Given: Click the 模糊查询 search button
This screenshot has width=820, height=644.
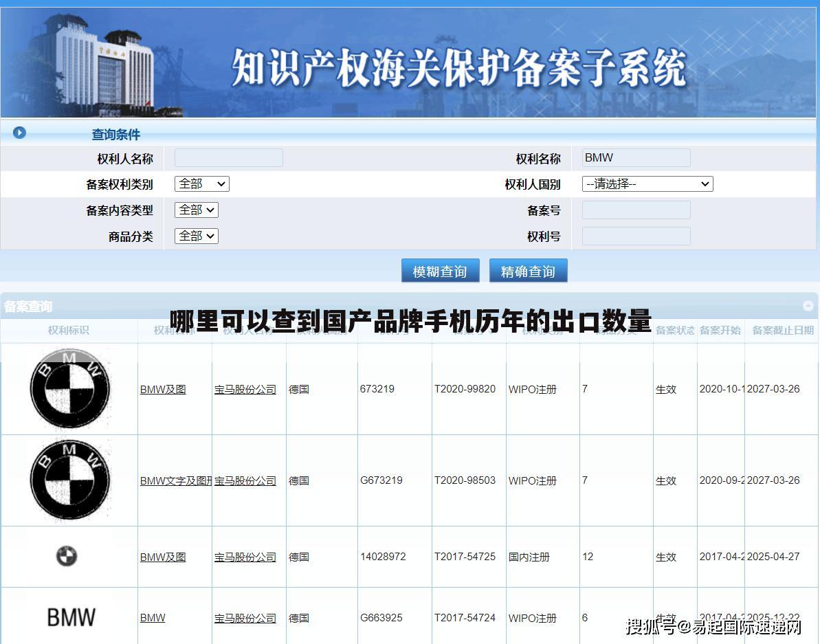Looking at the screenshot, I should (440, 270).
